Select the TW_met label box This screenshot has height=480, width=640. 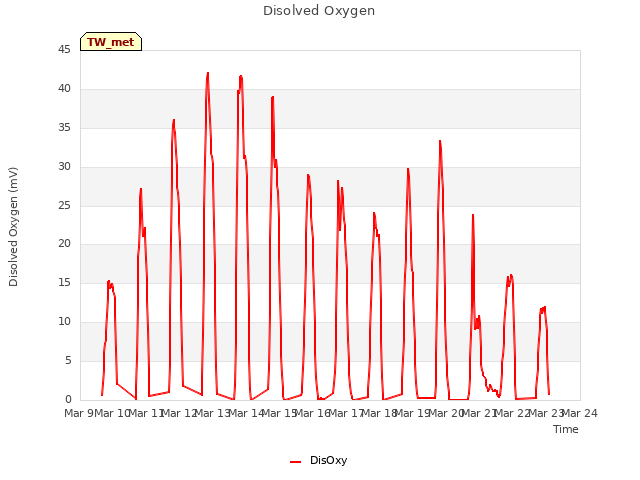111,42
